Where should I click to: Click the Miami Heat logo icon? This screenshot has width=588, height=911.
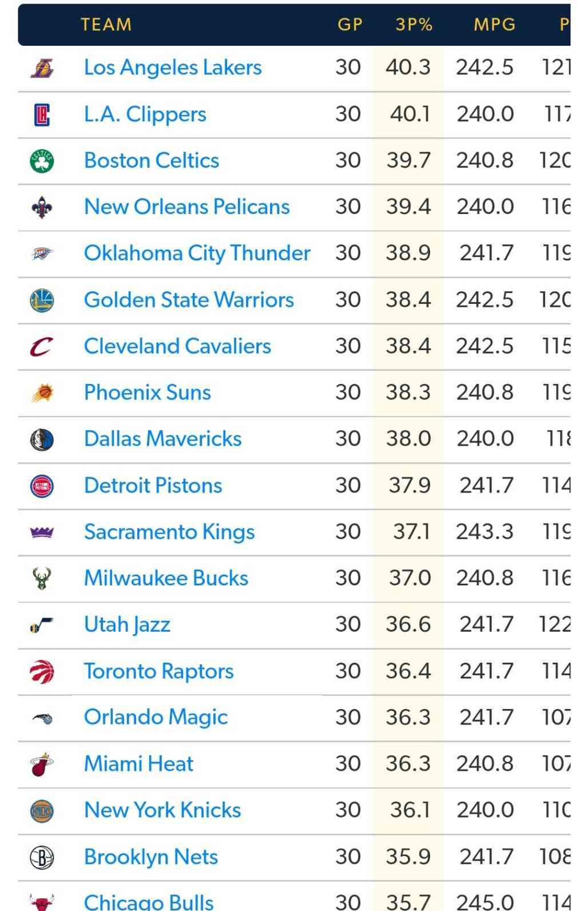(x=42, y=764)
